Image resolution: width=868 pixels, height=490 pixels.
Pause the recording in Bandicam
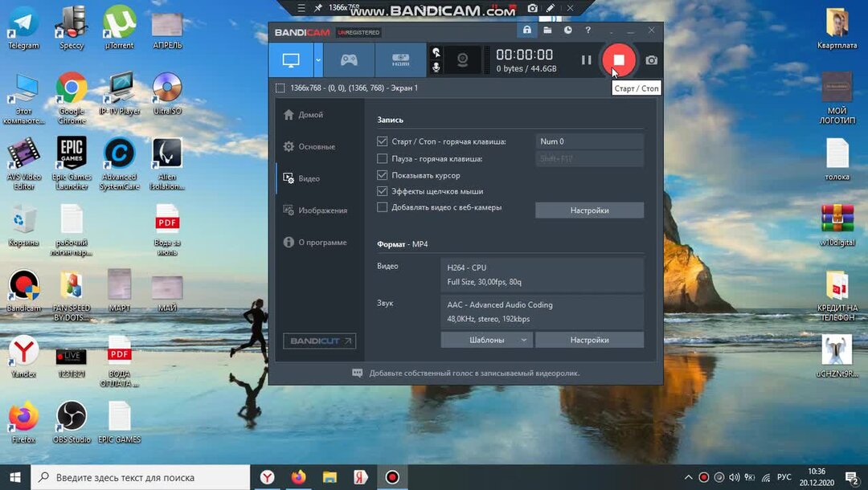[586, 59]
